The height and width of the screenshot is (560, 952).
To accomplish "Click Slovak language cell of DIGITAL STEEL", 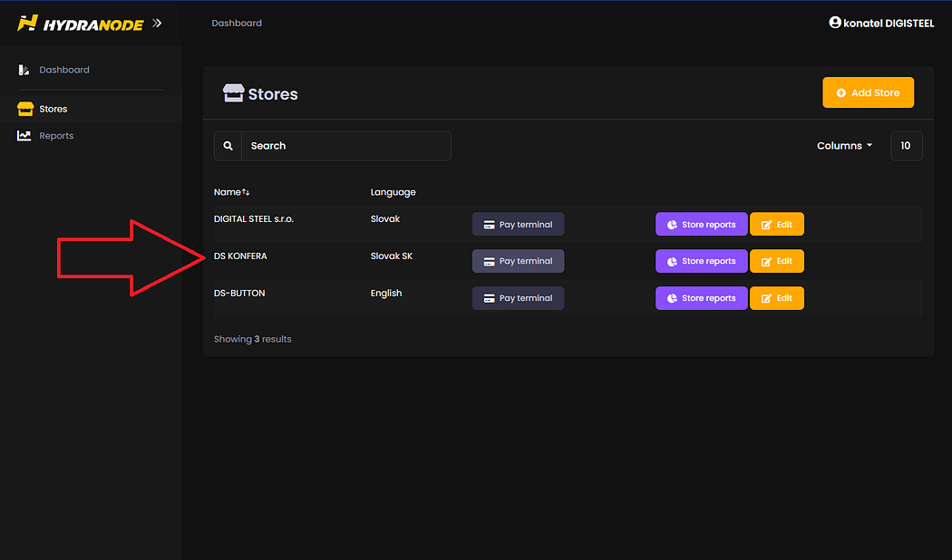I will 385,219.
